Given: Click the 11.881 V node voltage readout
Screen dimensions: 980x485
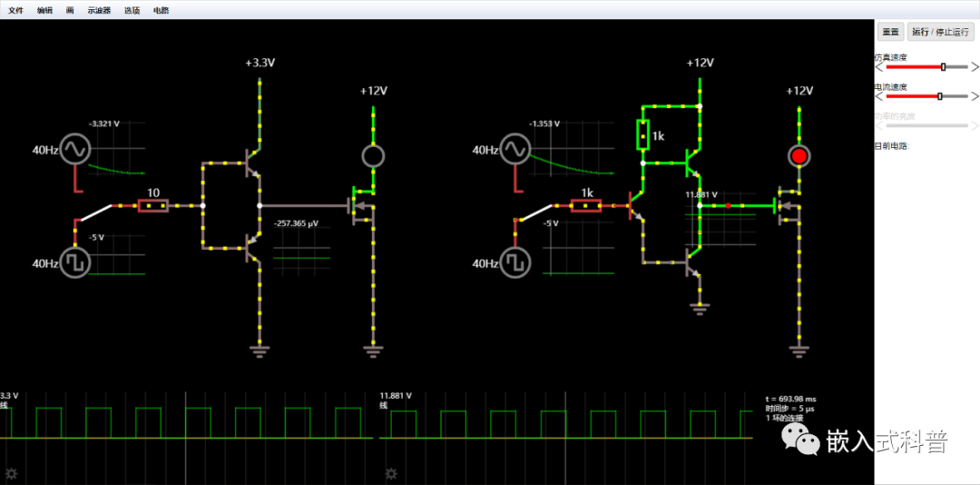Looking at the screenshot, I should click(x=701, y=194).
